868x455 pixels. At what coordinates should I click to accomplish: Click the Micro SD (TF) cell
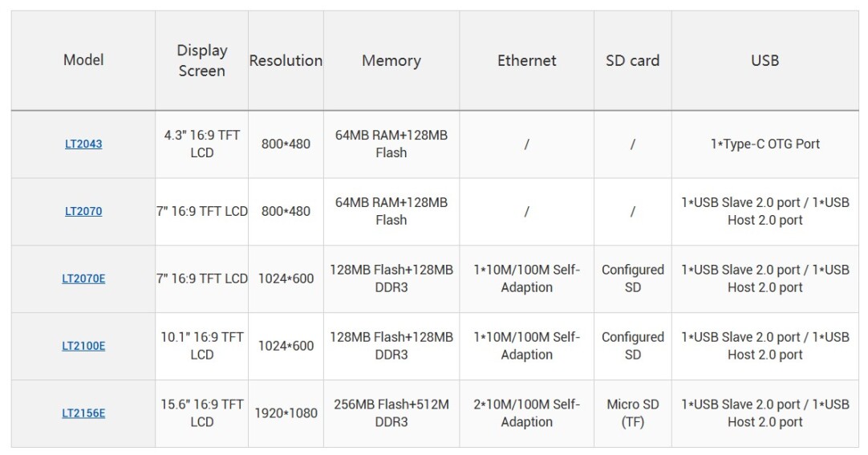pyautogui.click(x=633, y=413)
